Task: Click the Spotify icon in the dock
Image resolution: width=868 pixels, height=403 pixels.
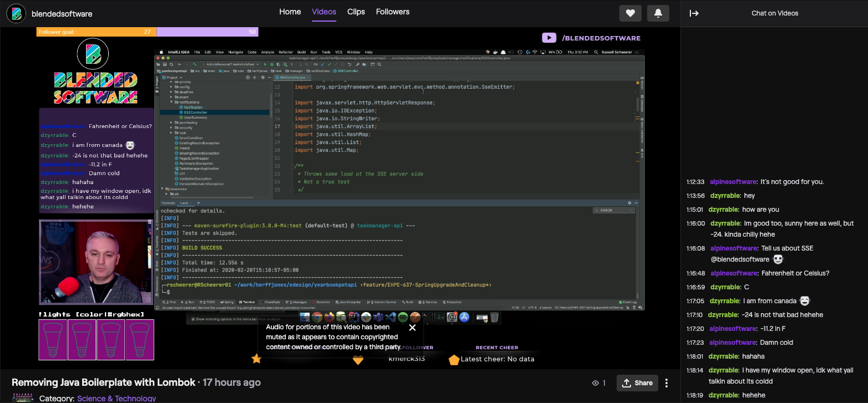Action: tap(403, 317)
